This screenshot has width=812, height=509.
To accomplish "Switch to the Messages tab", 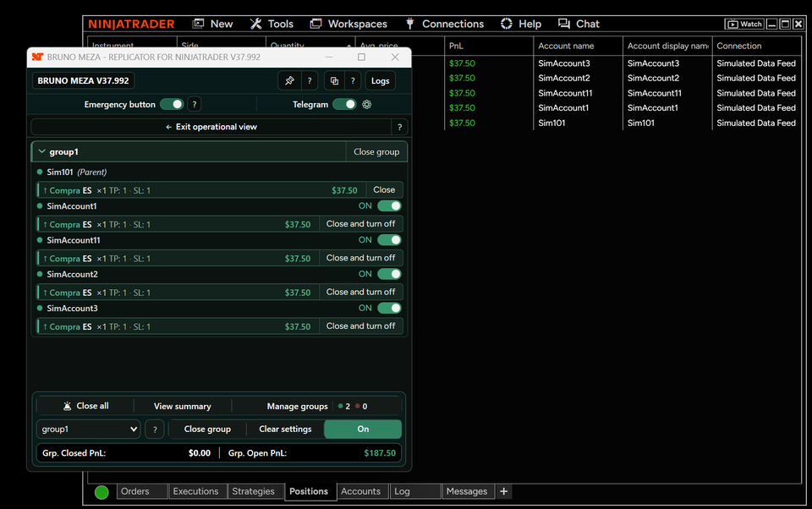I will [468, 491].
